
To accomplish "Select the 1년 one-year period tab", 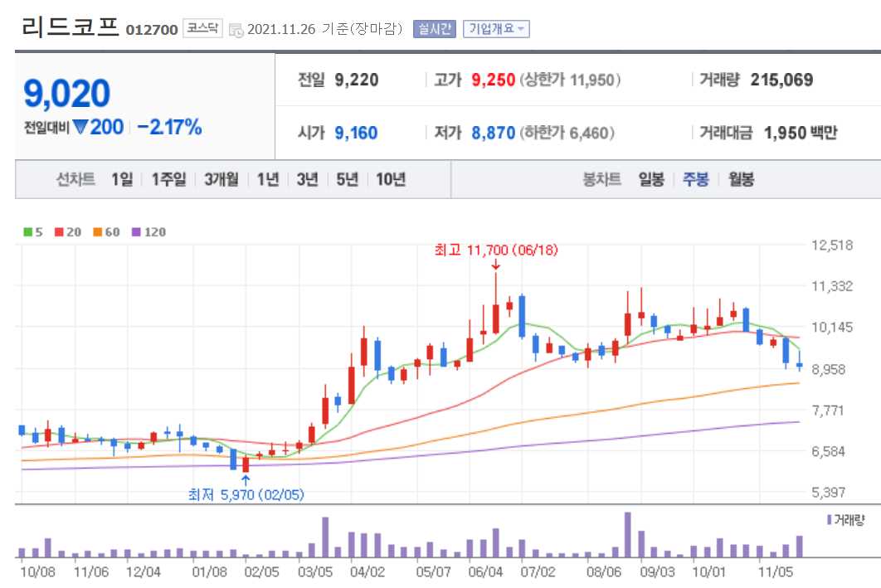I will [x=266, y=179].
